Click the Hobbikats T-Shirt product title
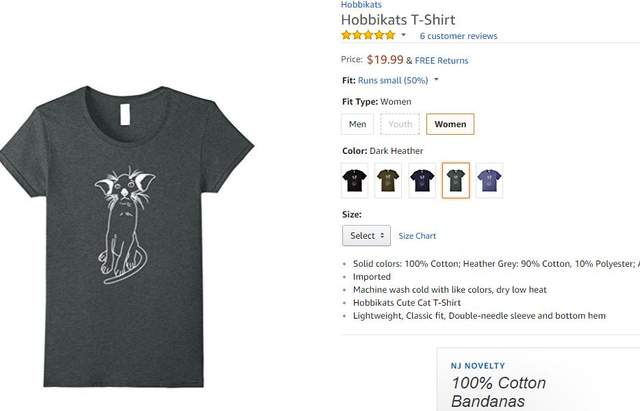 (x=398, y=19)
